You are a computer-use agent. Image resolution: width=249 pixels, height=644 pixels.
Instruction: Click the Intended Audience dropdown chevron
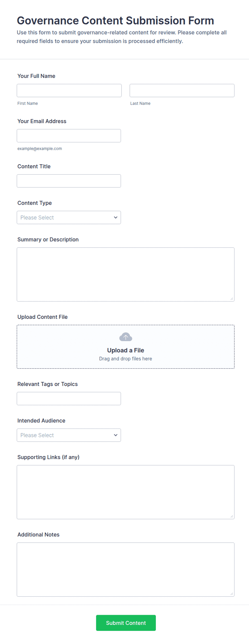tap(115, 435)
